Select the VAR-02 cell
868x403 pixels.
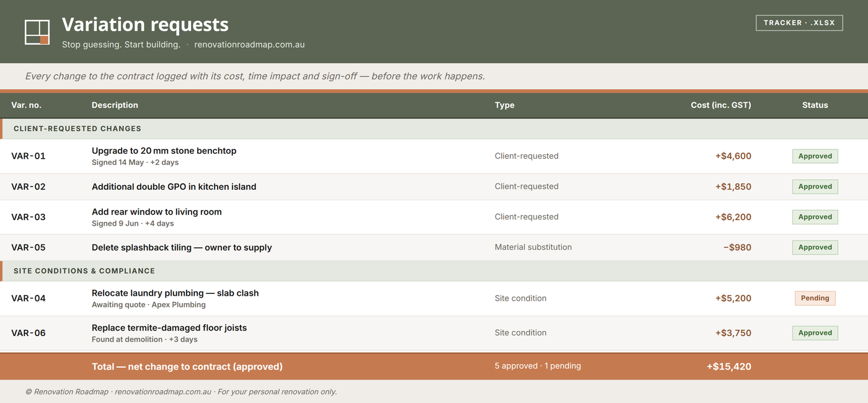point(29,187)
